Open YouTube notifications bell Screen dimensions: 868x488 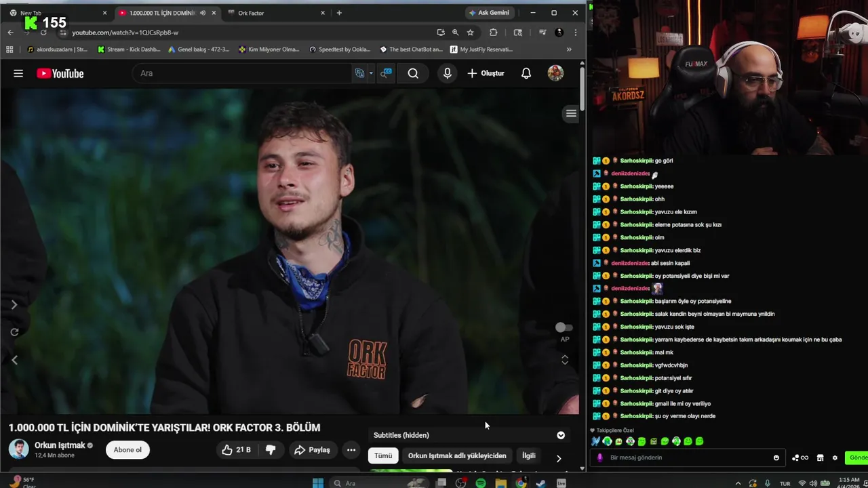526,73
